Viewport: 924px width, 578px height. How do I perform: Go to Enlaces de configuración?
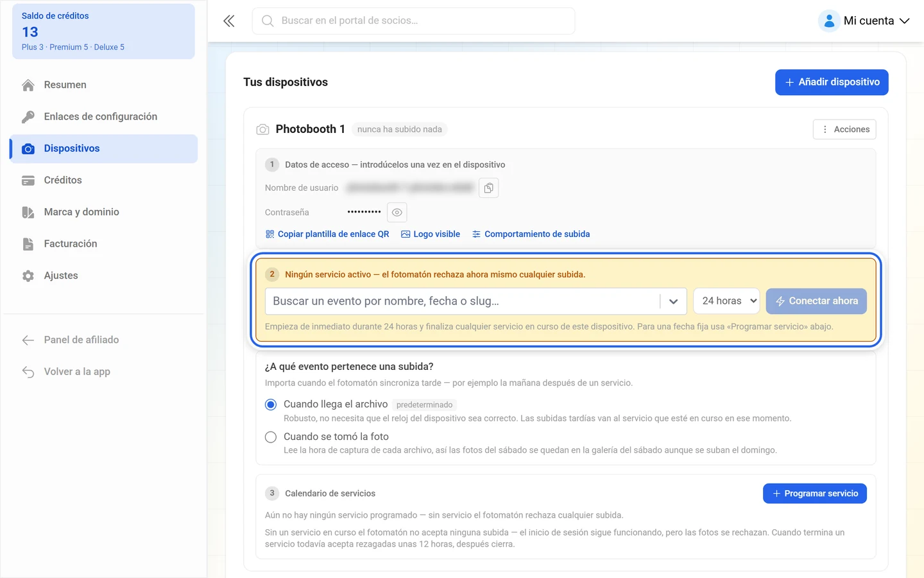(103, 117)
